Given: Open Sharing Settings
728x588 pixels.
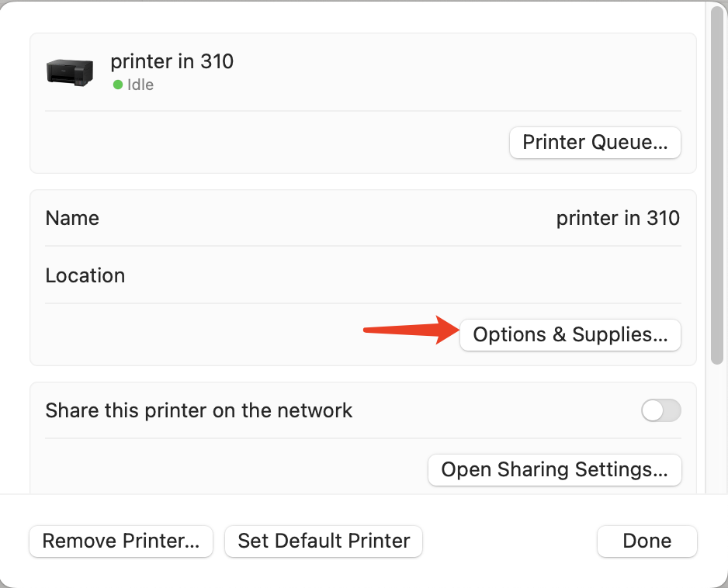Looking at the screenshot, I should (554, 470).
